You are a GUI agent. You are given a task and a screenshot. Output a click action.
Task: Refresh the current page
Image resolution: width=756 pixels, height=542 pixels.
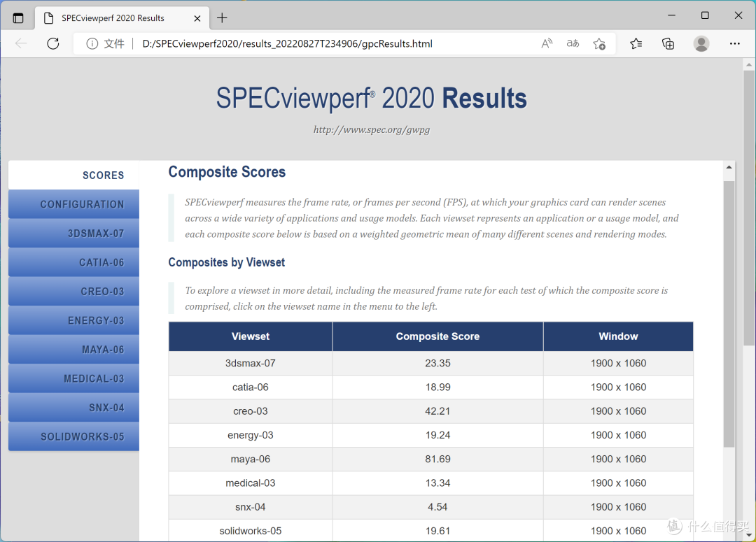[x=53, y=44]
